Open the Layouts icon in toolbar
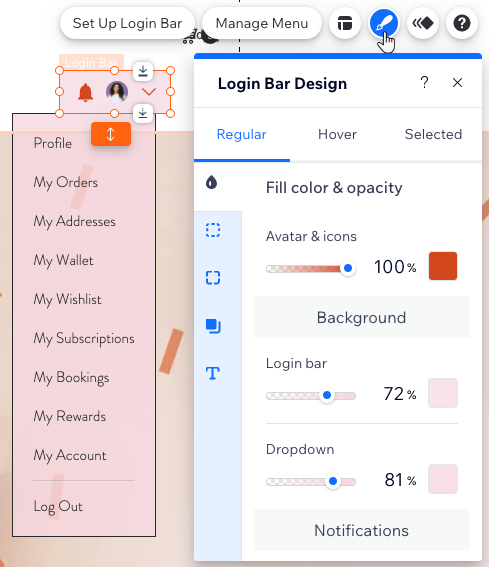This screenshot has width=489, height=567. 345,24
